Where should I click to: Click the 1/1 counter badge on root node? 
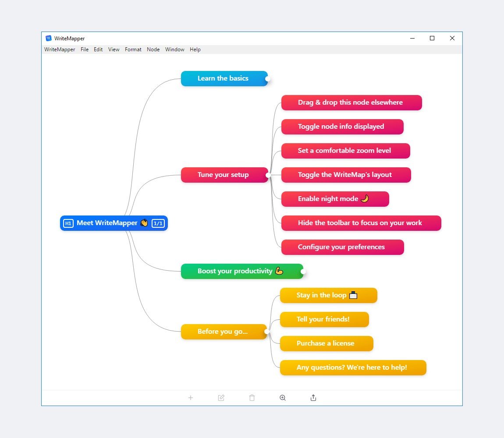tap(158, 223)
